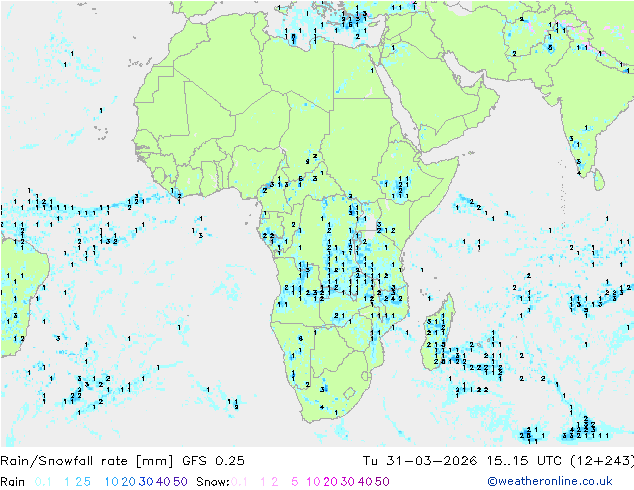Pick the Rain 0.1 legend color value
This screenshot has width=634, height=490.
click(x=43, y=482)
